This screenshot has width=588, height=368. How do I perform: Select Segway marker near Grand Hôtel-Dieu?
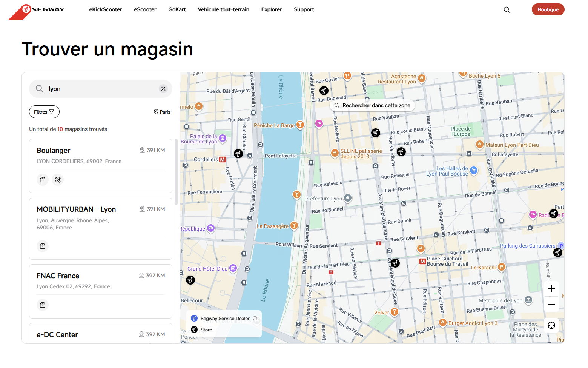pyautogui.click(x=190, y=280)
